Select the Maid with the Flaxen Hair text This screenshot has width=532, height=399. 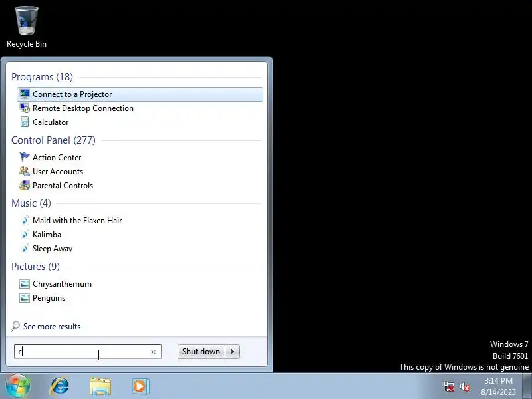click(x=77, y=221)
